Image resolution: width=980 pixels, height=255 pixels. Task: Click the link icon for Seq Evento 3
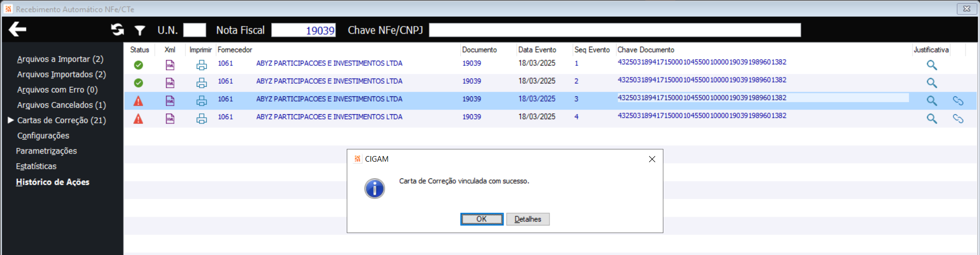(x=958, y=101)
